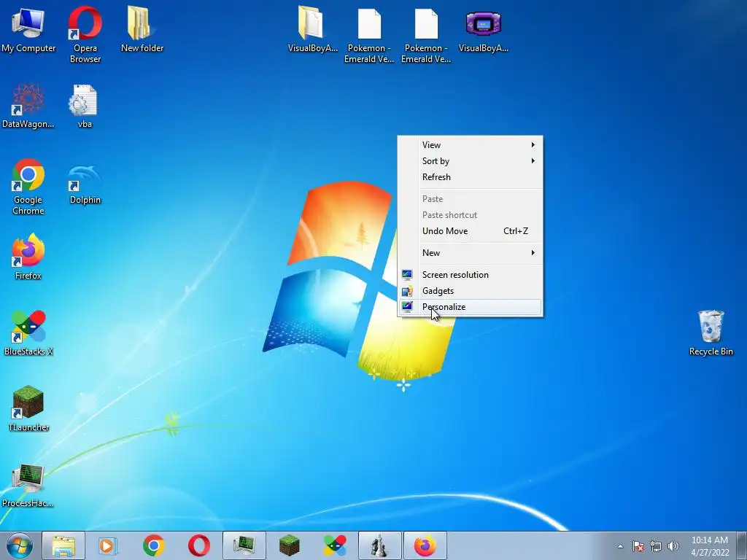Select the My Computer desktop icon
The height and width of the screenshot is (560, 747).
(28, 29)
